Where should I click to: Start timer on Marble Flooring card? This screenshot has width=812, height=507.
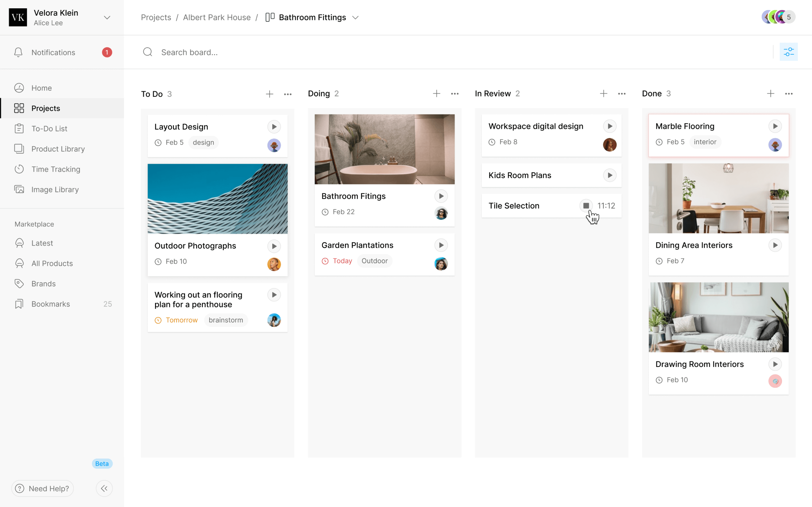[775, 126]
